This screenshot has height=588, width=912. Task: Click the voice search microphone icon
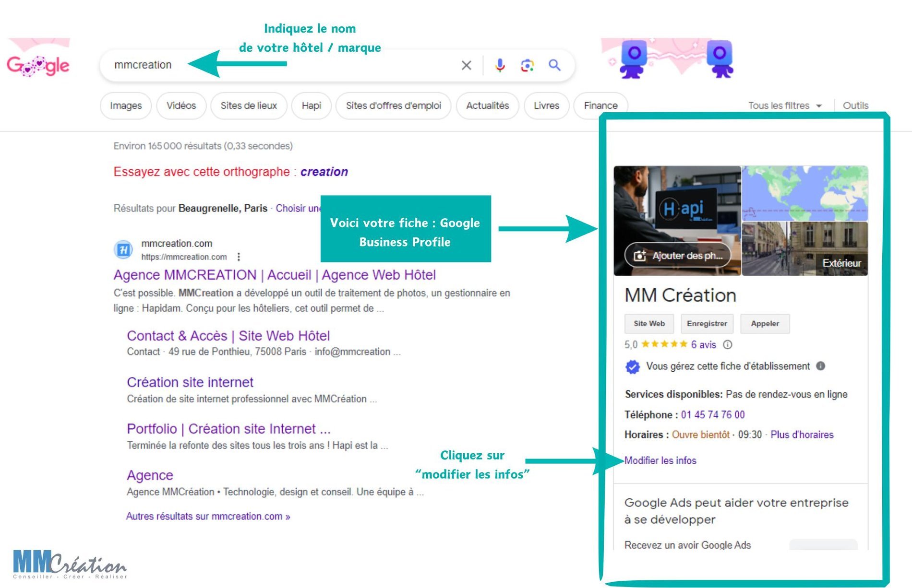[500, 65]
